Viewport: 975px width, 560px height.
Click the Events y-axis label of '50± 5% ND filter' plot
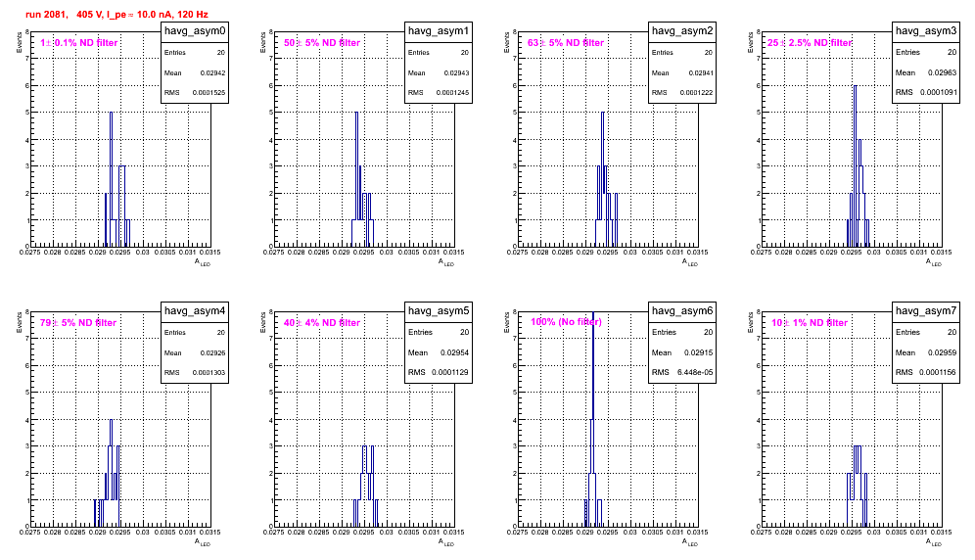(x=263, y=42)
